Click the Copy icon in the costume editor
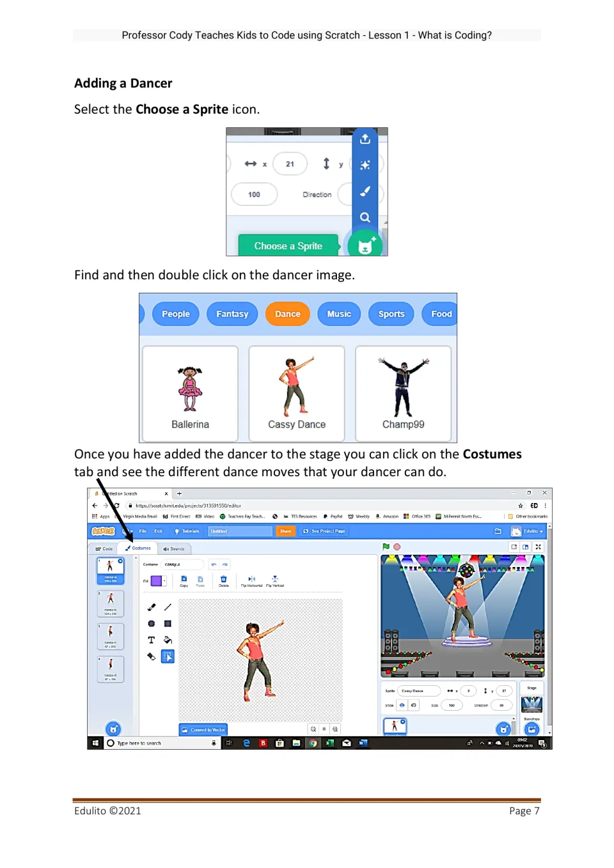The height and width of the screenshot is (868, 614). tap(184, 580)
